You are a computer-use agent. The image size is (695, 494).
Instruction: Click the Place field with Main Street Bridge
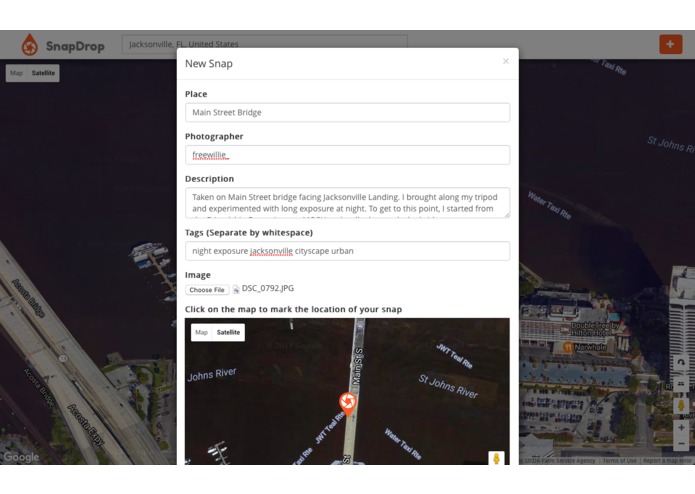coord(348,113)
